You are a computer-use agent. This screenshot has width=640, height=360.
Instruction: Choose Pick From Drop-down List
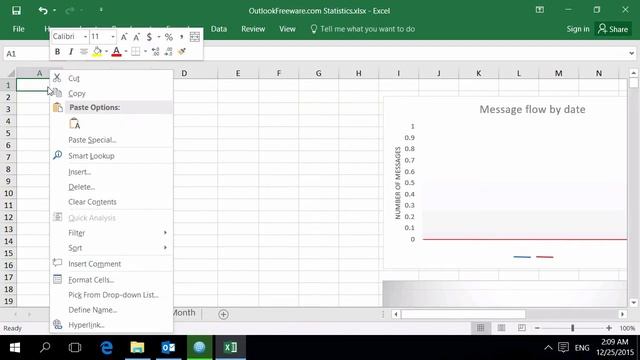tap(111, 295)
